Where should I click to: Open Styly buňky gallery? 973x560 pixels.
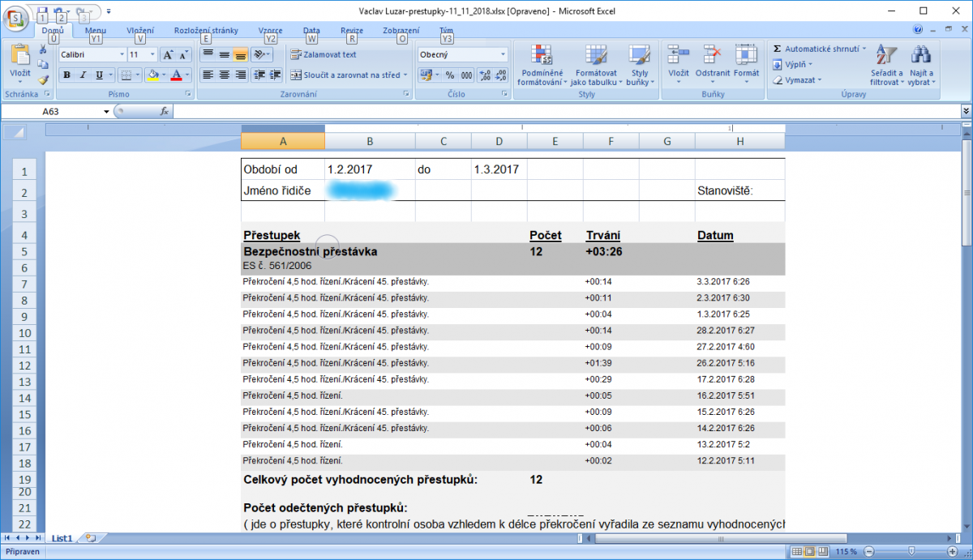(x=640, y=65)
